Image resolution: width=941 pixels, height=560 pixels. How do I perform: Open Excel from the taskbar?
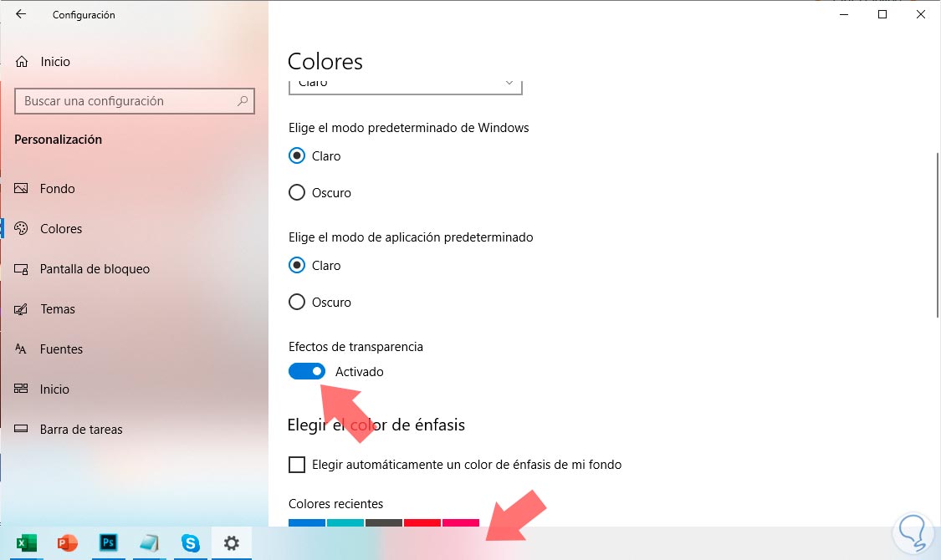click(26, 543)
